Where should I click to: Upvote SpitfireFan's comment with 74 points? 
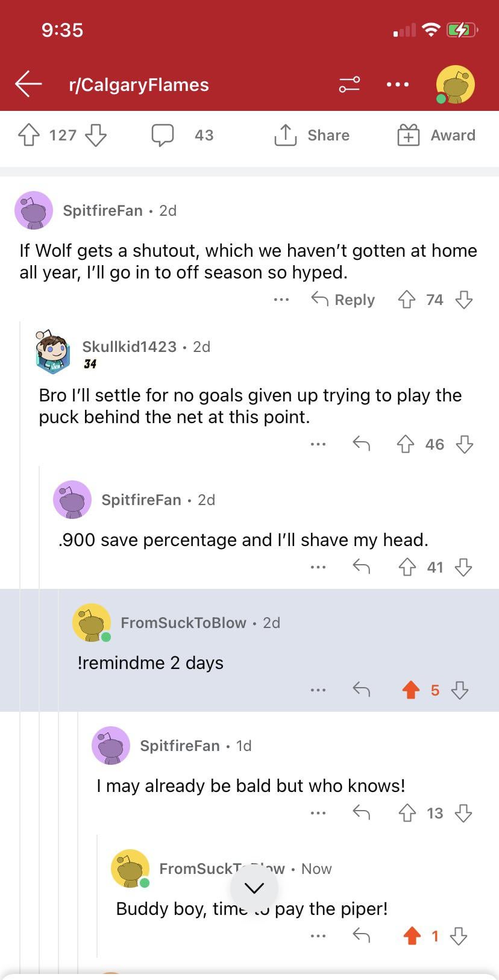pos(407,300)
